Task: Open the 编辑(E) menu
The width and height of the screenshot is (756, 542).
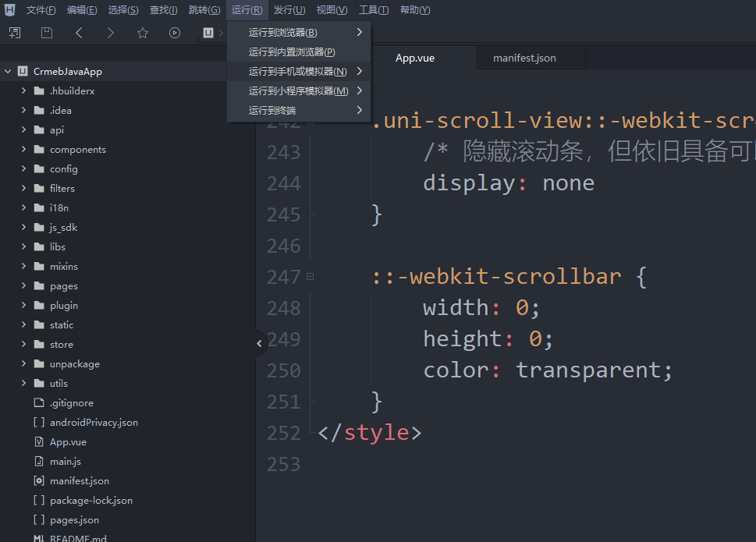Action: pyautogui.click(x=82, y=10)
